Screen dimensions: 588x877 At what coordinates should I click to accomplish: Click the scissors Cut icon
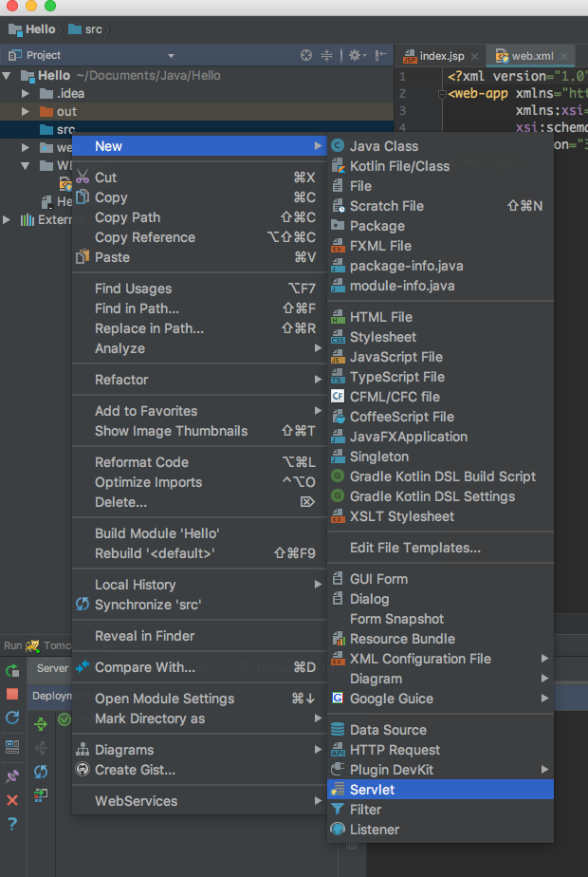[x=83, y=177]
